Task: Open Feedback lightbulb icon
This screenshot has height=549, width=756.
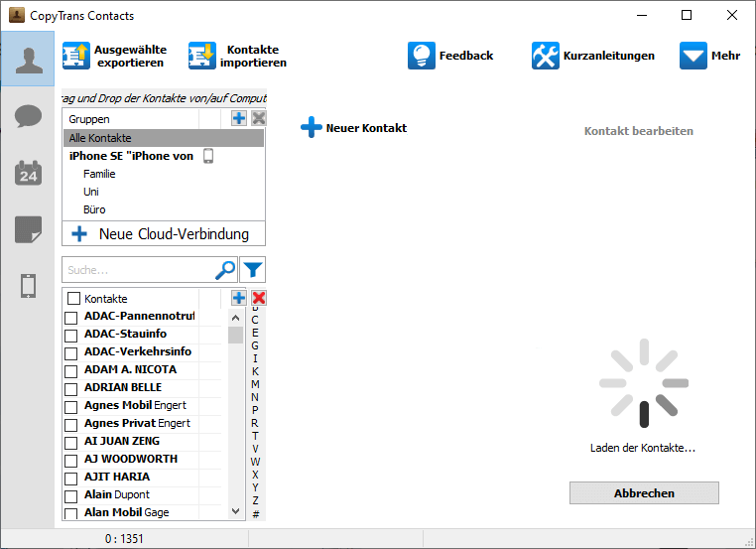Action: coord(422,56)
